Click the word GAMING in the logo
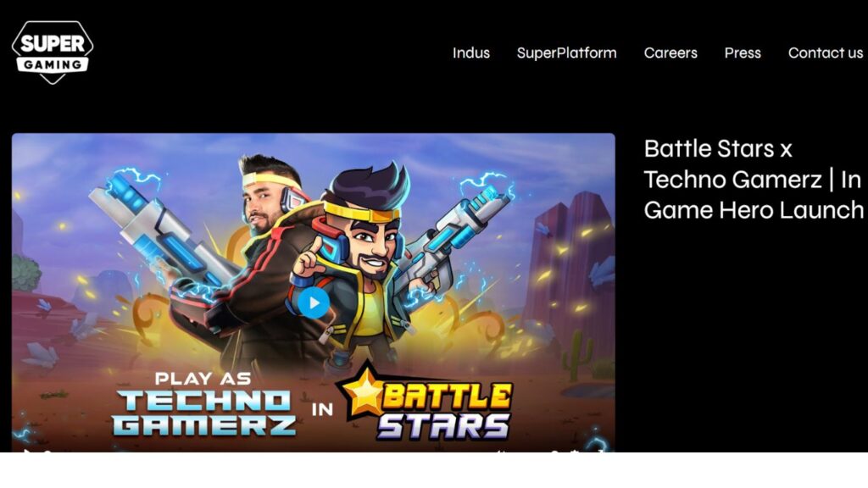The width and height of the screenshot is (868, 488). tap(53, 64)
